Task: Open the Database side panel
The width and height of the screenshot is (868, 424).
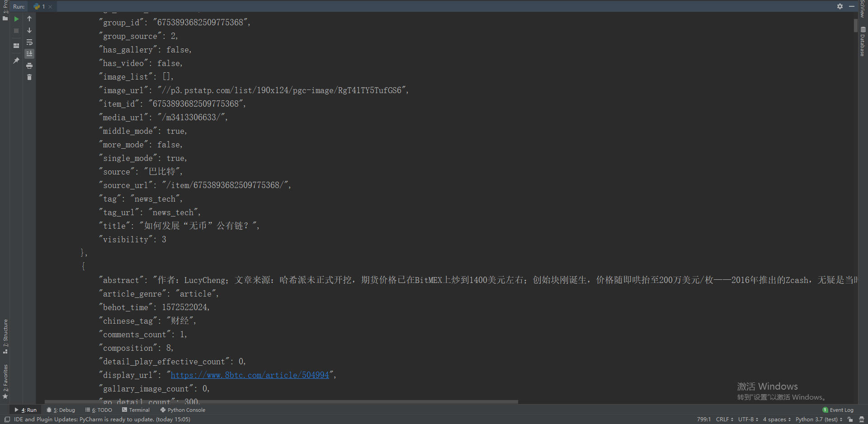Action: [863, 42]
